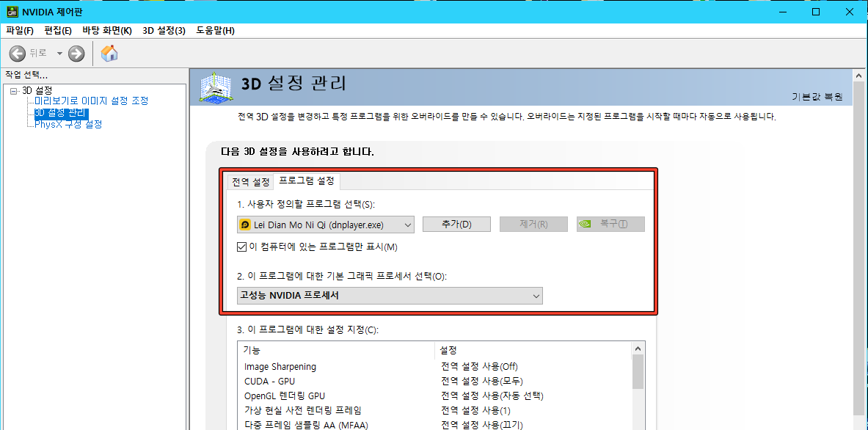
Task: Select the OpenGL 렌더링 GPU row
Action: click(x=434, y=396)
